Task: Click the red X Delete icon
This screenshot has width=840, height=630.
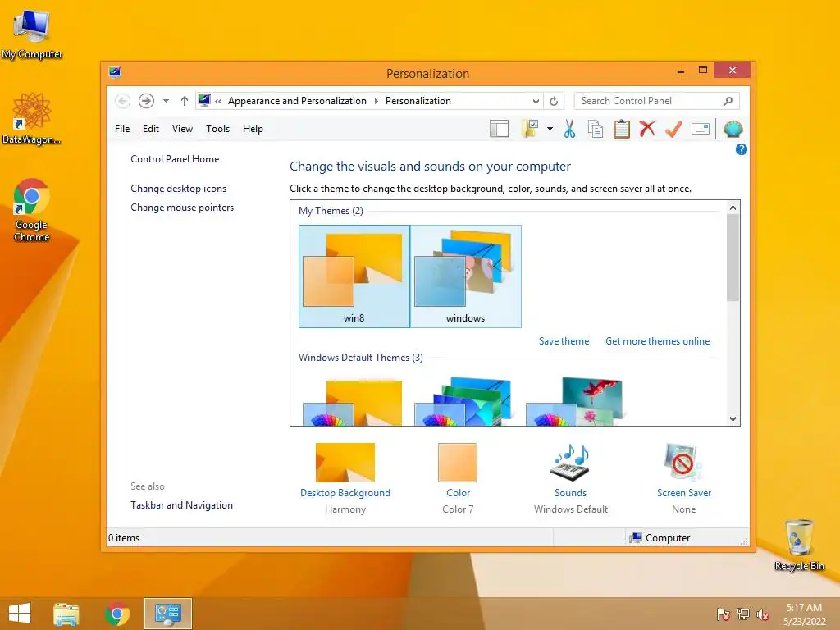Action: coord(648,129)
